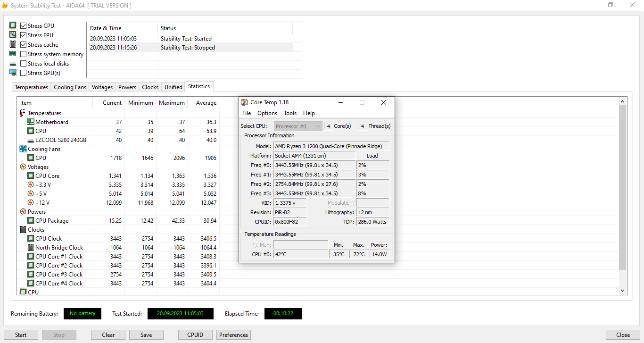Click the EZCOOL S280 240GB drive icon
Viewport: 644px width, 343px height.
31,140
